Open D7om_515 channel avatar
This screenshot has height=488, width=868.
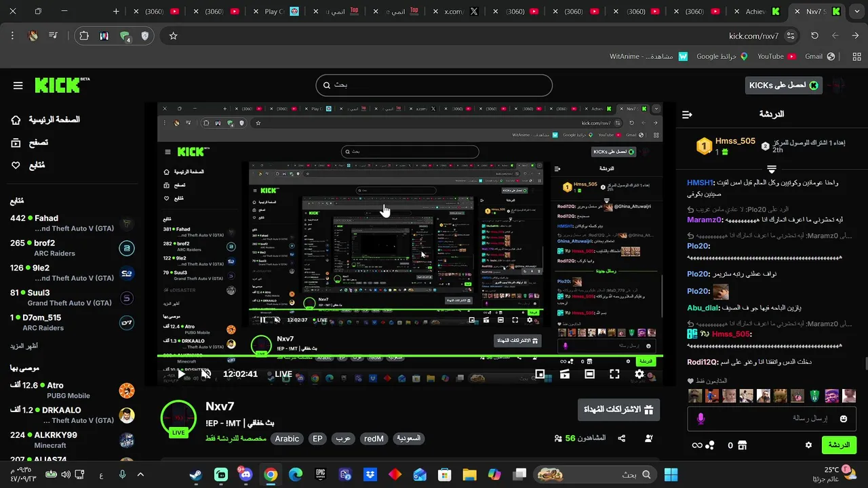(127, 323)
